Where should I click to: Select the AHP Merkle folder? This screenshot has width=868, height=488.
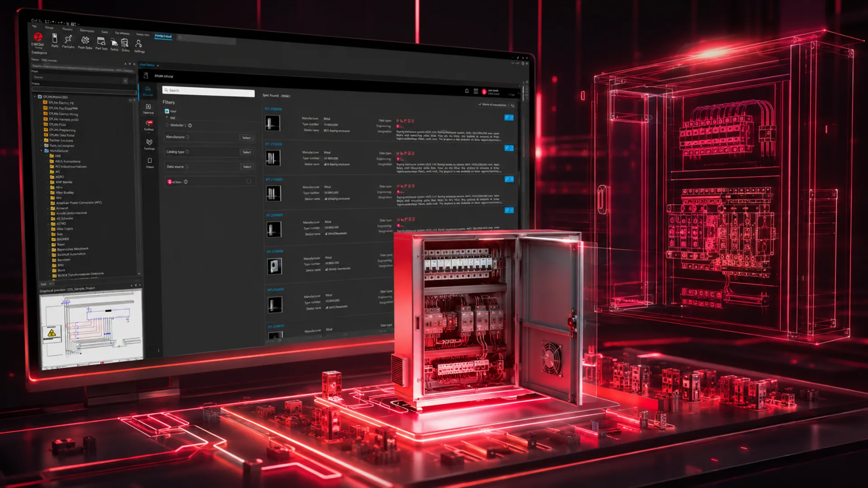point(61,182)
